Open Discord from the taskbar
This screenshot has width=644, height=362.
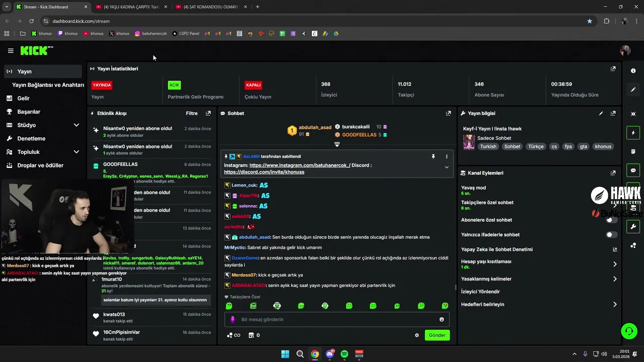(x=330, y=354)
